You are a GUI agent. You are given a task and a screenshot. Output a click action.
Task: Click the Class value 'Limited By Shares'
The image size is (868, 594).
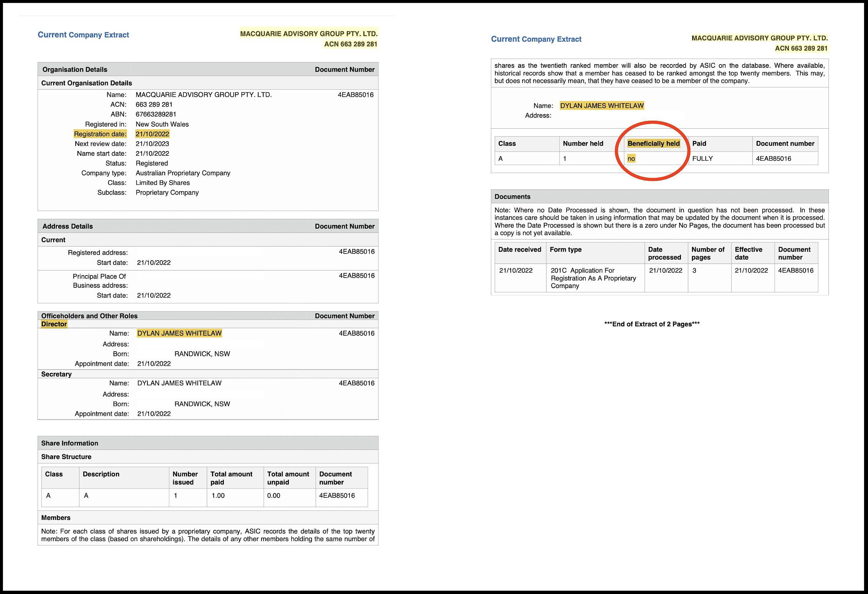point(162,183)
